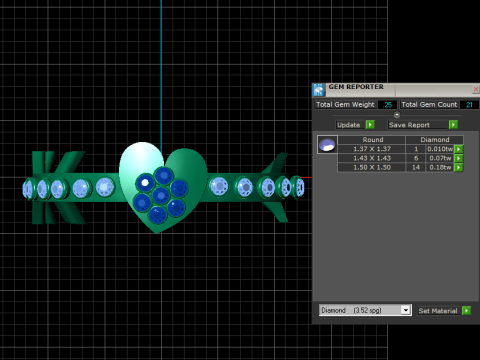Click the Total Gem Count label
480x360 pixels.
(x=429, y=105)
